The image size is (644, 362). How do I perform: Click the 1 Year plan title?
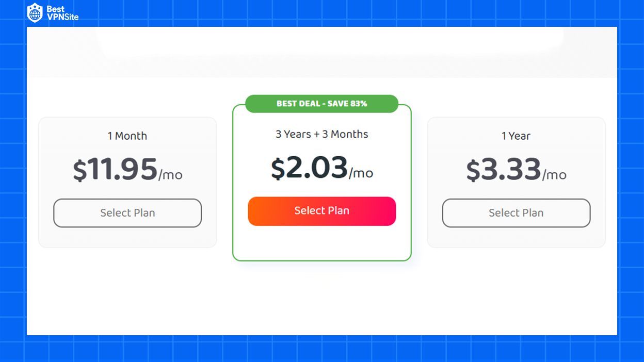516,136
